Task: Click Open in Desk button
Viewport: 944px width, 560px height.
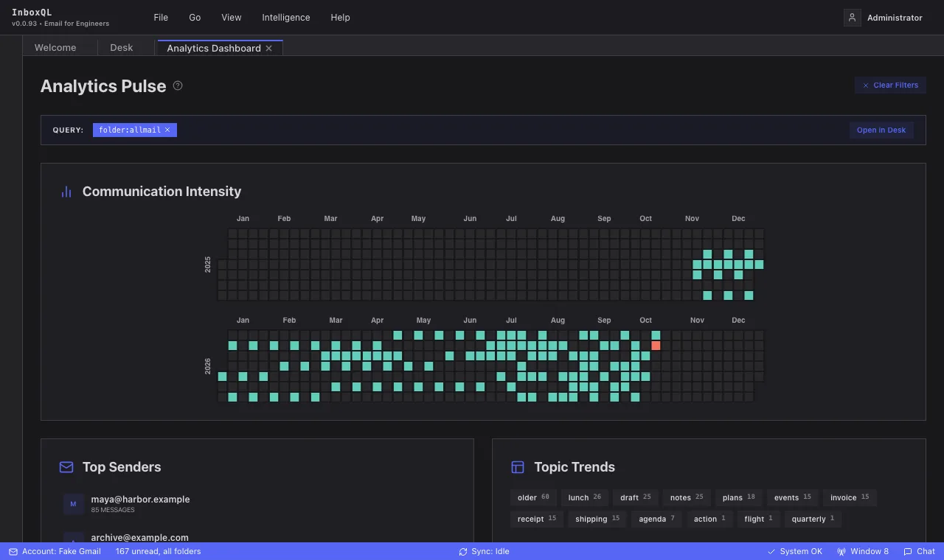Action: (x=881, y=130)
